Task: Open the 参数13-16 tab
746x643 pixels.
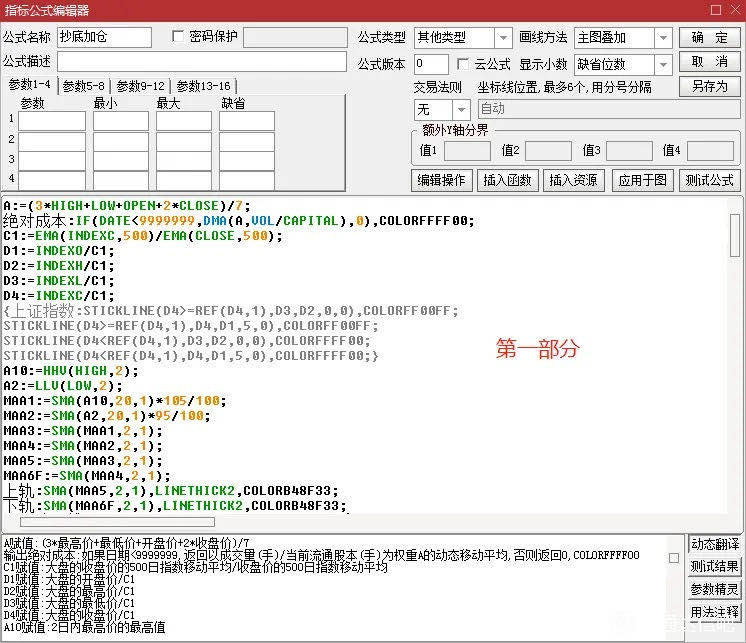Action: [x=204, y=86]
